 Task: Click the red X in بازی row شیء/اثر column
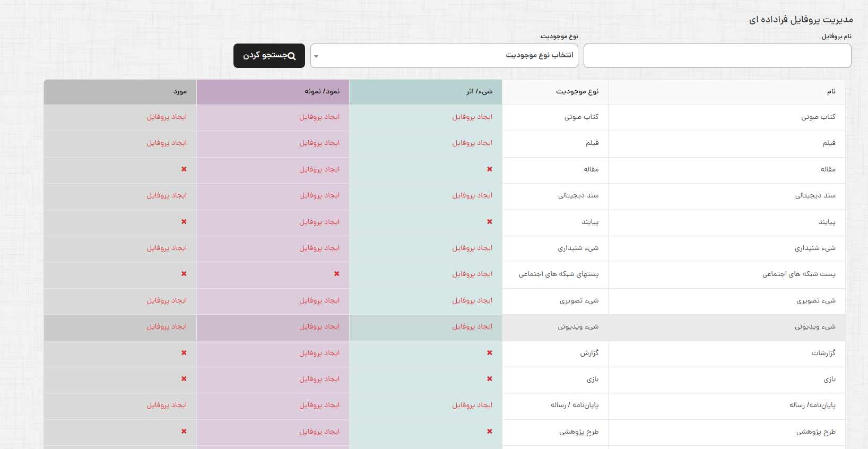click(x=489, y=379)
